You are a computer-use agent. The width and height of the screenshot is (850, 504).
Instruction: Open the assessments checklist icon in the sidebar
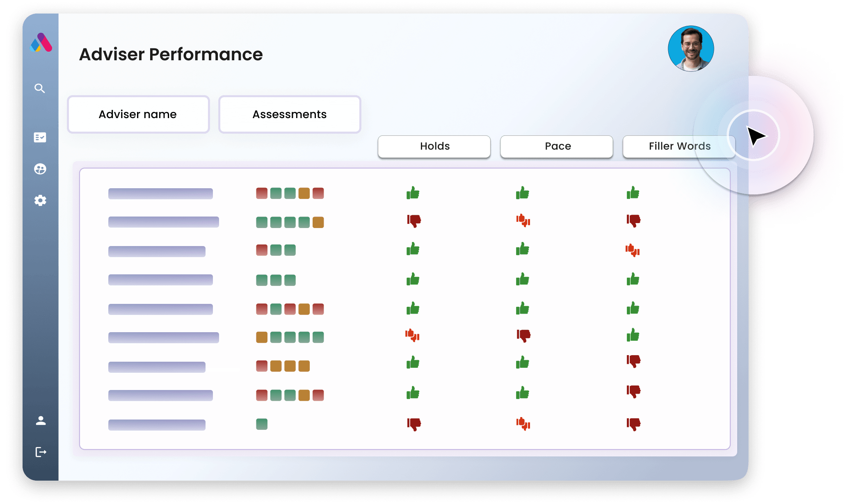[40, 137]
